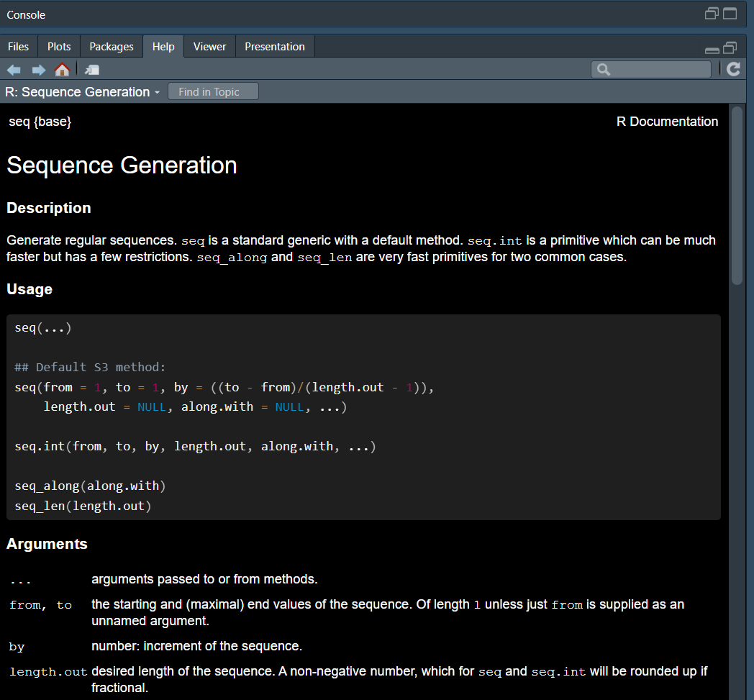
Task: Open the Help home page
Action: point(63,70)
